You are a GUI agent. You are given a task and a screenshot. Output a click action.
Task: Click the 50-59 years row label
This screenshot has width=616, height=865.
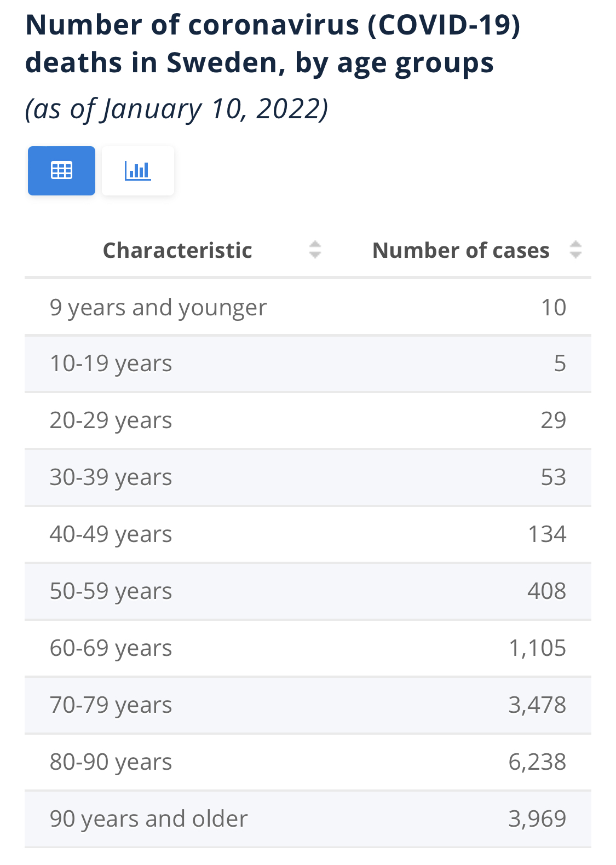click(x=111, y=591)
